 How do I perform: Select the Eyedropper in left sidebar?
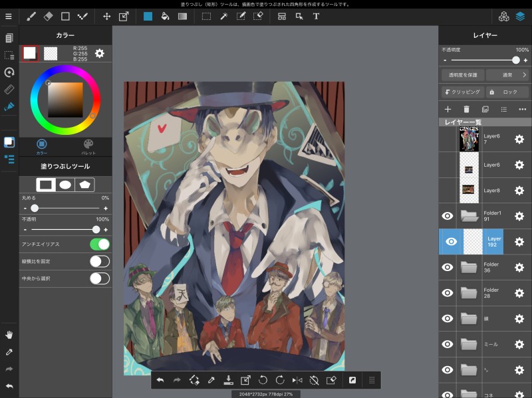click(9, 352)
